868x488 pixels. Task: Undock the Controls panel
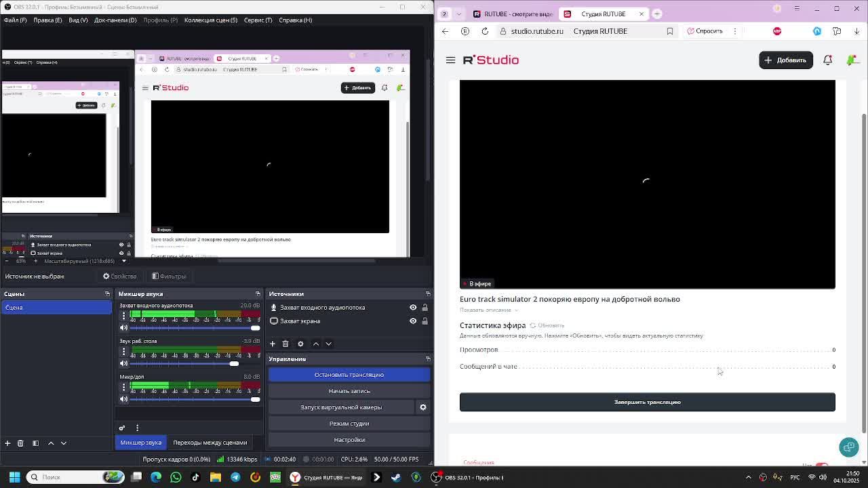click(x=428, y=359)
